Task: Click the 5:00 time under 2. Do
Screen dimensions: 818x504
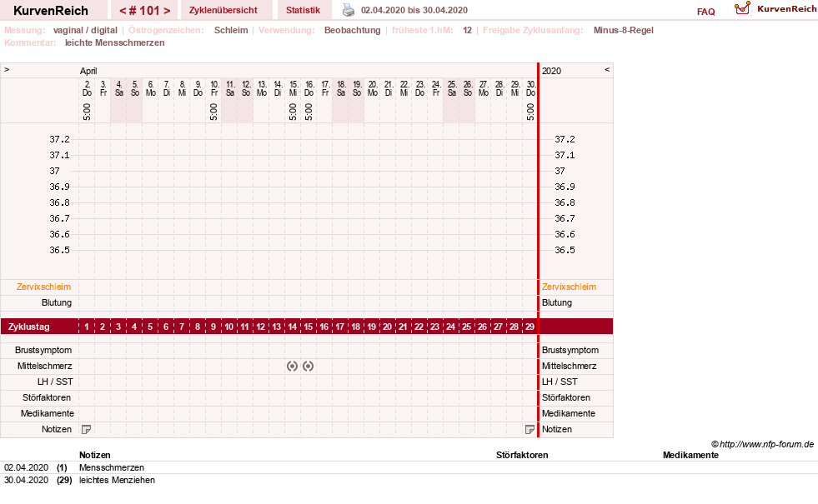Action: point(87,112)
